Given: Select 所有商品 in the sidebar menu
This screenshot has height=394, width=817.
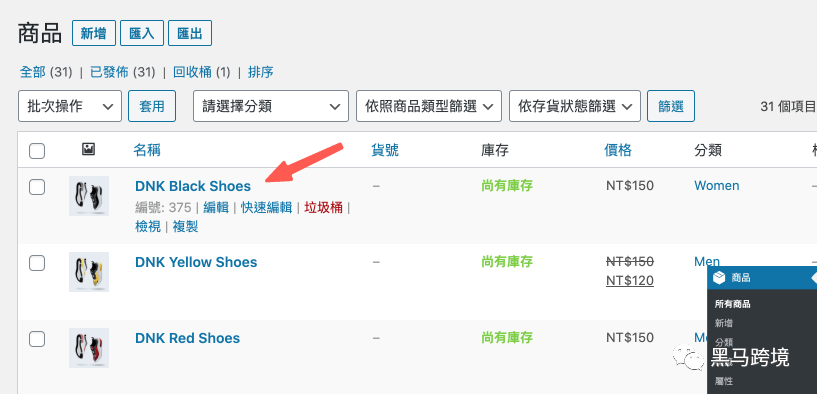Looking at the screenshot, I should (x=733, y=304).
